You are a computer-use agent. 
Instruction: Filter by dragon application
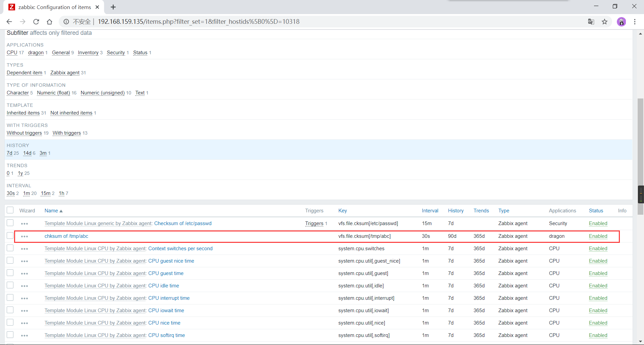[x=36, y=53]
